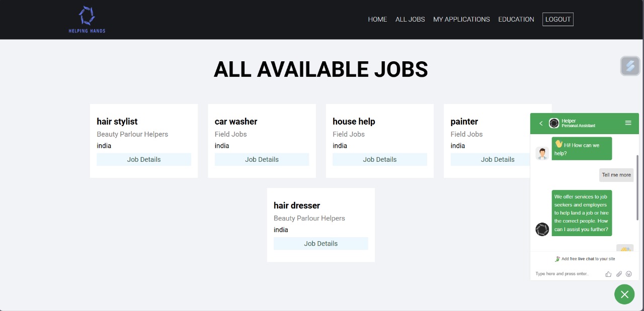Click the attachment paperclip icon in chat
This screenshot has width=644, height=311.
coord(619,274)
